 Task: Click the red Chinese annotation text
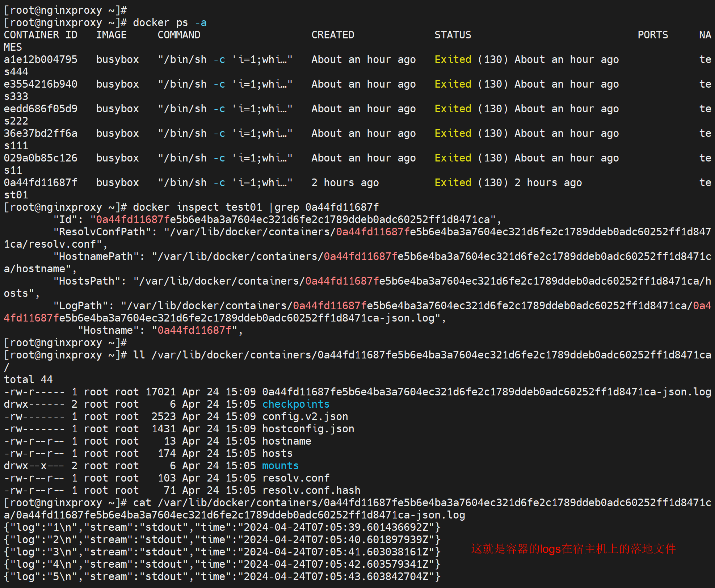573,549
